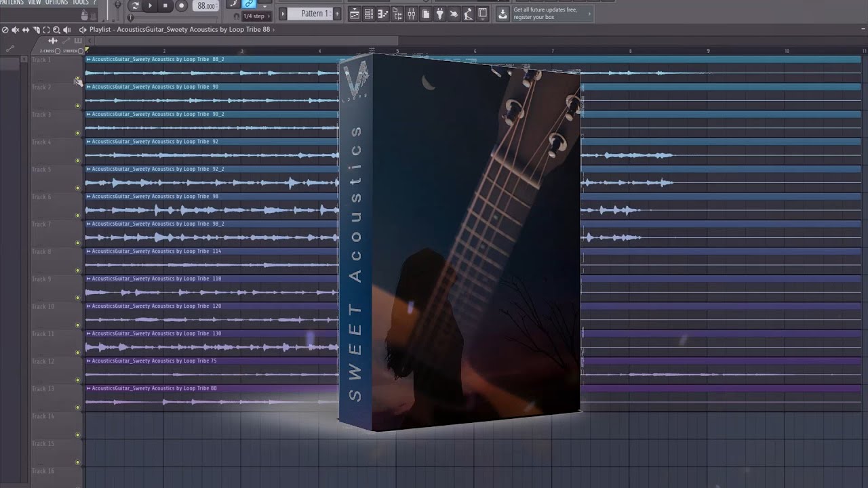Open the Mixer window icon

coord(412,14)
